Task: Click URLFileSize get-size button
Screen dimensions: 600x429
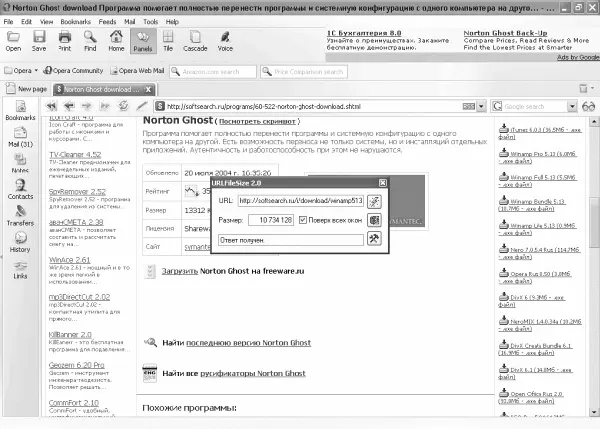Action: coord(374,201)
